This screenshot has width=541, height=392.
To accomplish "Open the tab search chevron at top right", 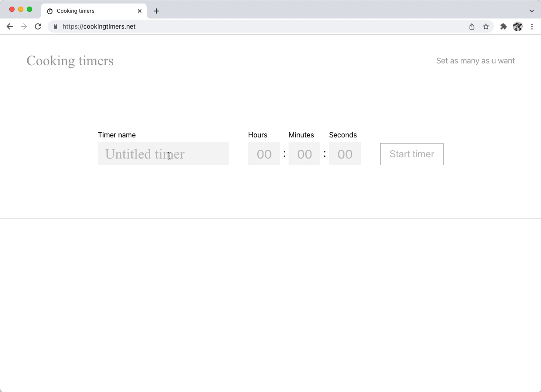I will click(532, 11).
